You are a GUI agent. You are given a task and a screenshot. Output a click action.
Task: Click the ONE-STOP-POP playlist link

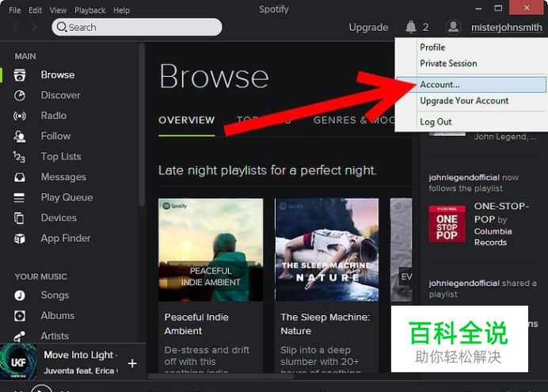501,213
